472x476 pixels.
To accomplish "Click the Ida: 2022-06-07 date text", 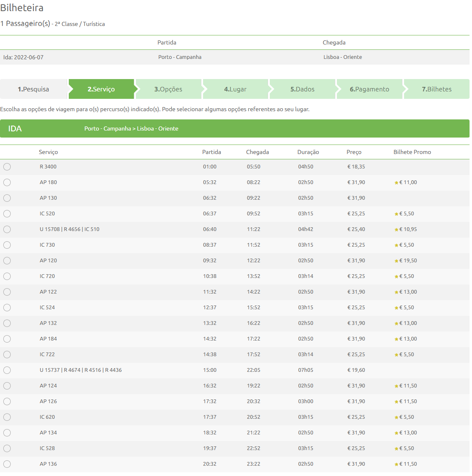I will (23, 57).
